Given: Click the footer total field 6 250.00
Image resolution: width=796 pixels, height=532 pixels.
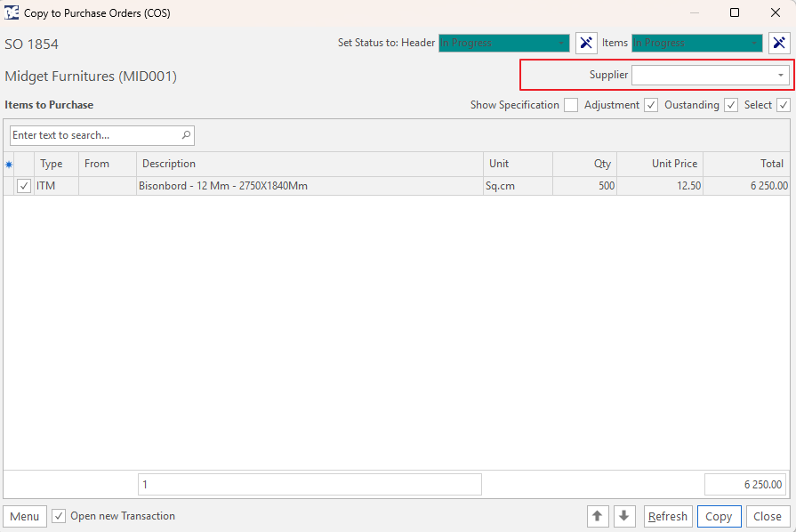Looking at the screenshot, I should click(744, 484).
